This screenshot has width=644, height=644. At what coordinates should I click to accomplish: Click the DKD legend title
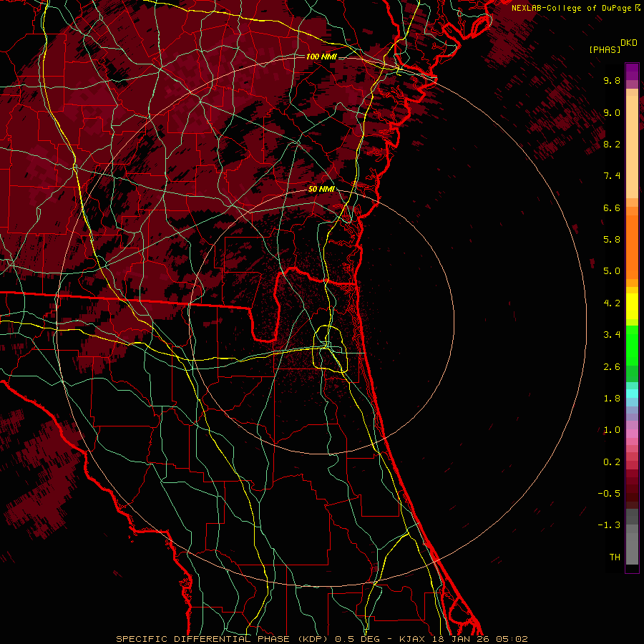pos(629,43)
